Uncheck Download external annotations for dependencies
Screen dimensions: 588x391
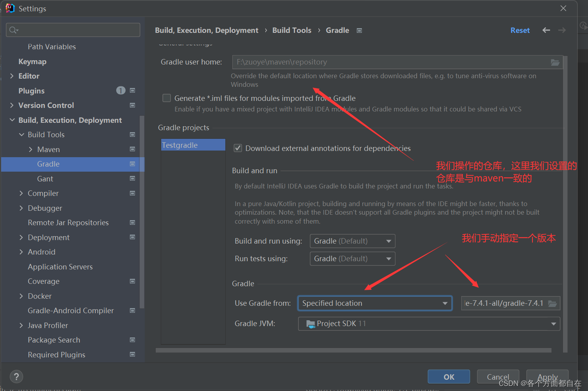coord(237,148)
